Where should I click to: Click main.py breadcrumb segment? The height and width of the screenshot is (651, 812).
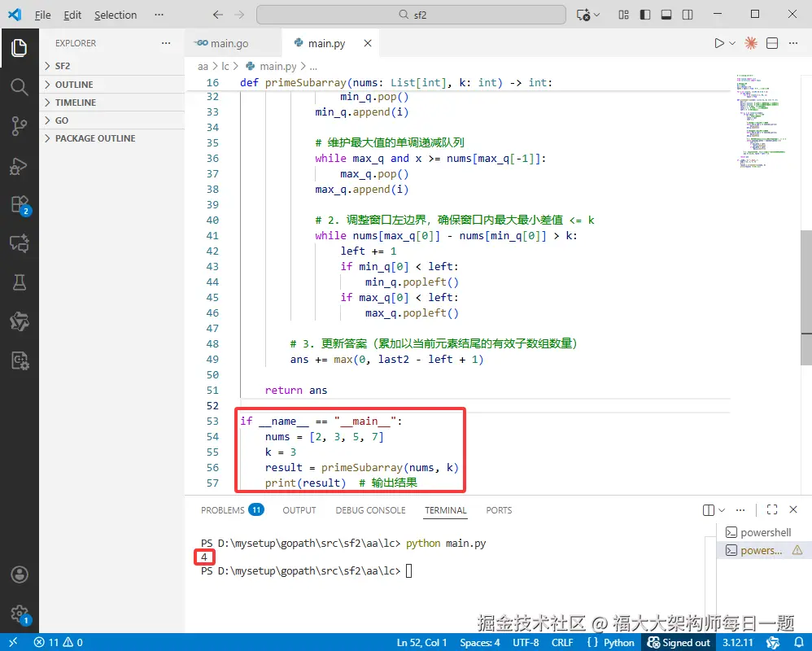(x=272, y=66)
